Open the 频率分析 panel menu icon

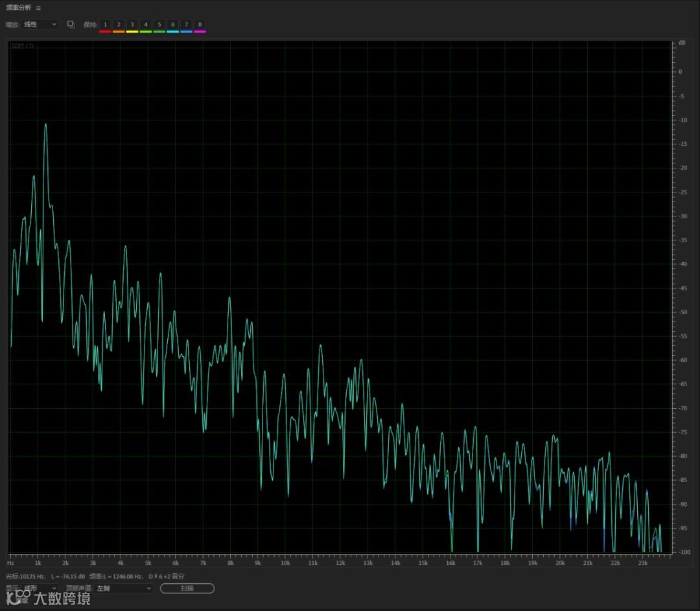click(x=38, y=8)
